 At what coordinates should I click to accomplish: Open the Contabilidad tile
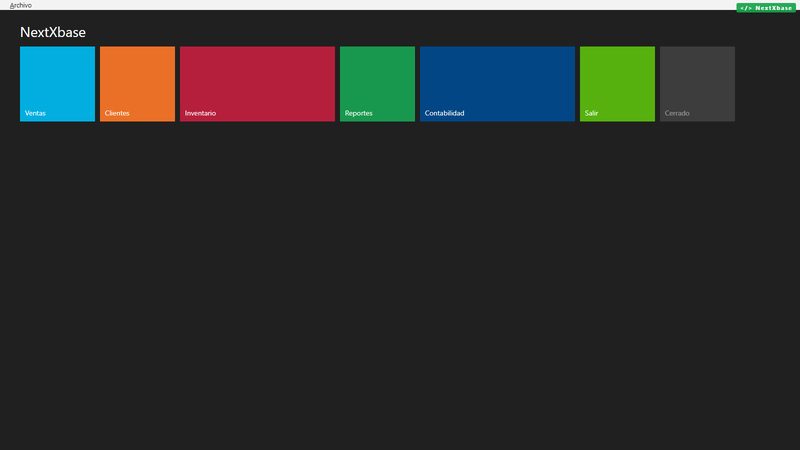(x=497, y=84)
